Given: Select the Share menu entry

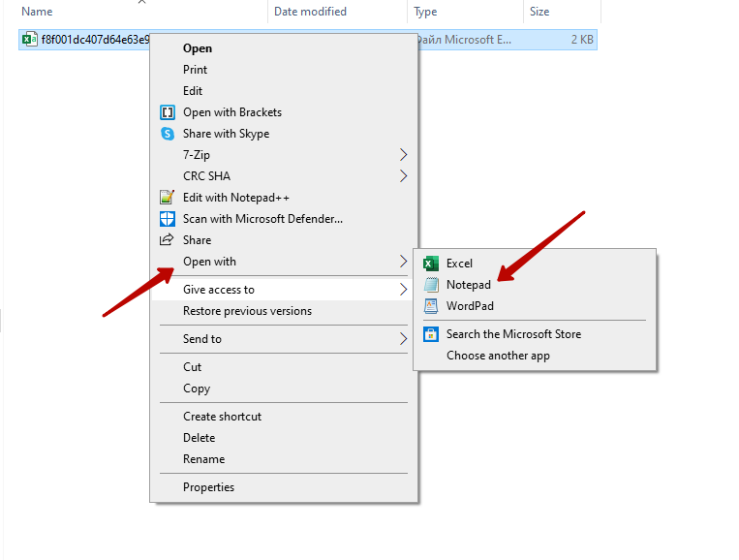Looking at the screenshot, I should click(x=284, y=240).
